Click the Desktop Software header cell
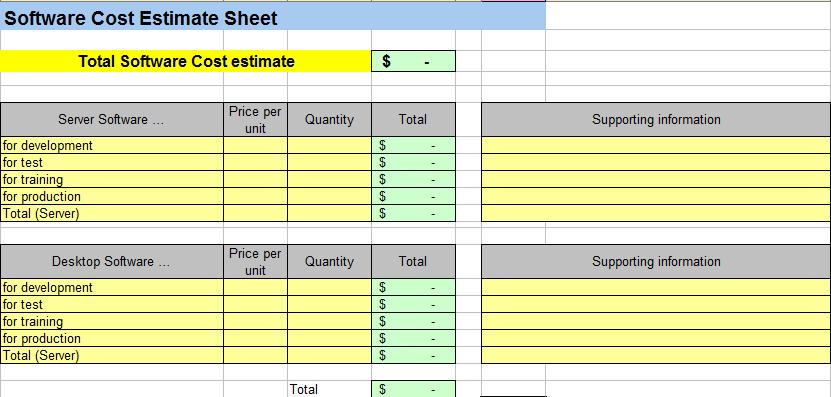 pos(112,261)
